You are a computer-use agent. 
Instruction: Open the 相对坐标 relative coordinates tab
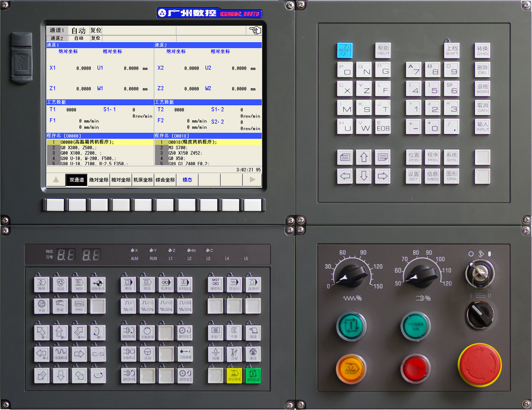121,180
